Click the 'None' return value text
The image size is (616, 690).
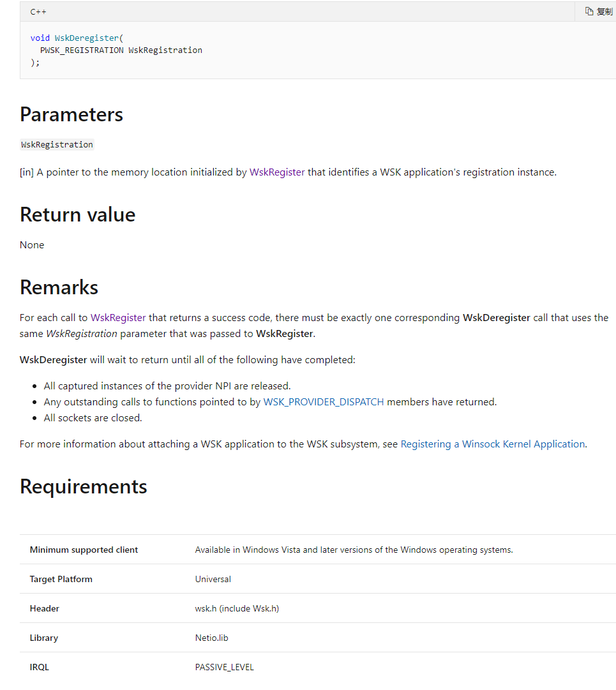pyautogui.click(x=32, y=245)
